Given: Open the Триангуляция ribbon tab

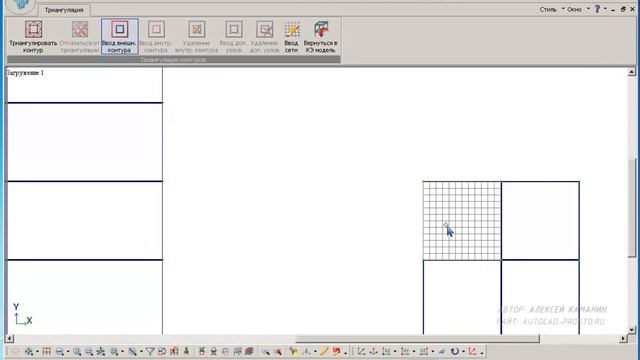Looking at the screenshot, I should (x=64, y=10).
